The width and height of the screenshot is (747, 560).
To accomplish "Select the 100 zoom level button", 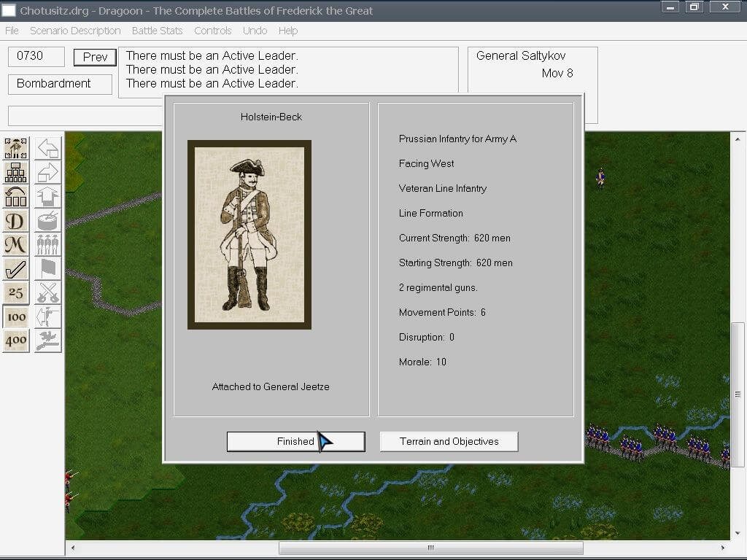I will point(15,317).
